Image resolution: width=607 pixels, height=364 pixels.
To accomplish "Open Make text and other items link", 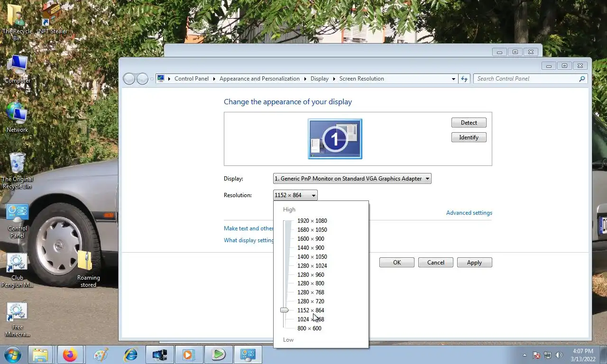I will pos(248,228).
